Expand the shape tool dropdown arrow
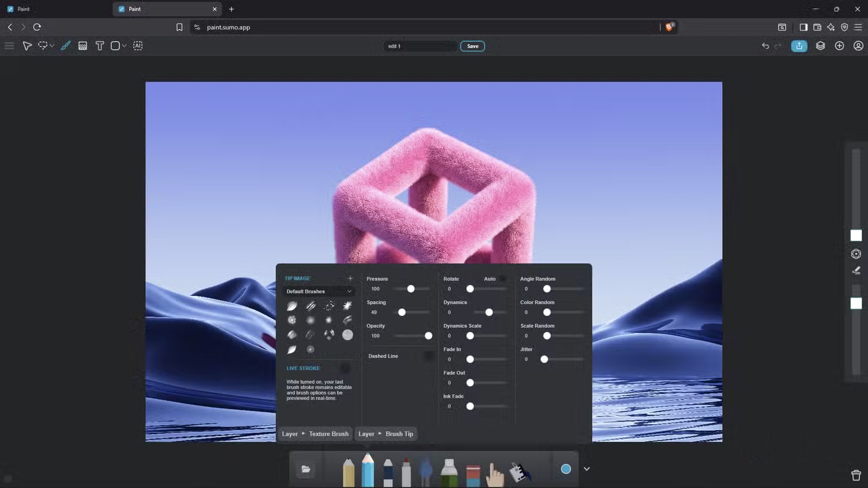Screen dimensions: 868x488 [x=124, y=46]
